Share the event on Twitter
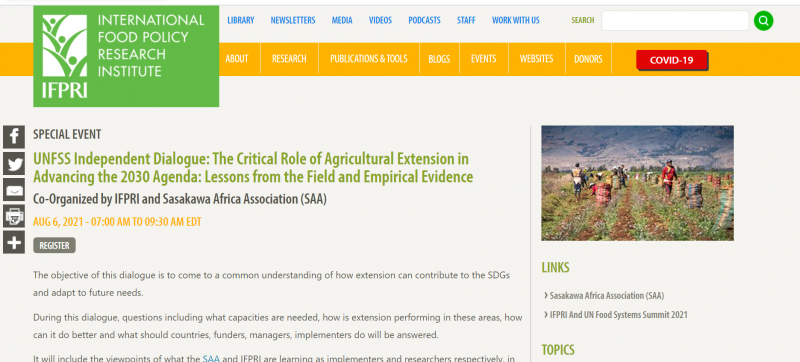800x362 pixels. (x=14, y=164)
